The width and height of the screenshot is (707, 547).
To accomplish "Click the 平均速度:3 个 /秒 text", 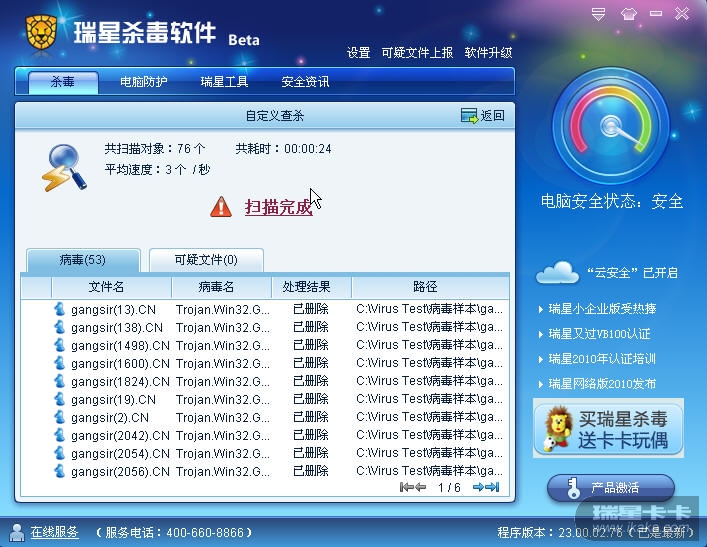I will 157,170.
